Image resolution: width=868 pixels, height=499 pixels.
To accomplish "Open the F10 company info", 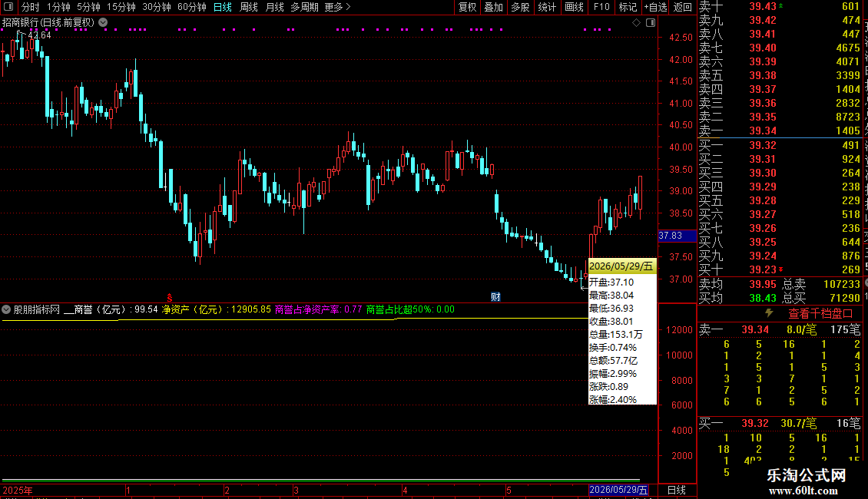I will [601, 7].
